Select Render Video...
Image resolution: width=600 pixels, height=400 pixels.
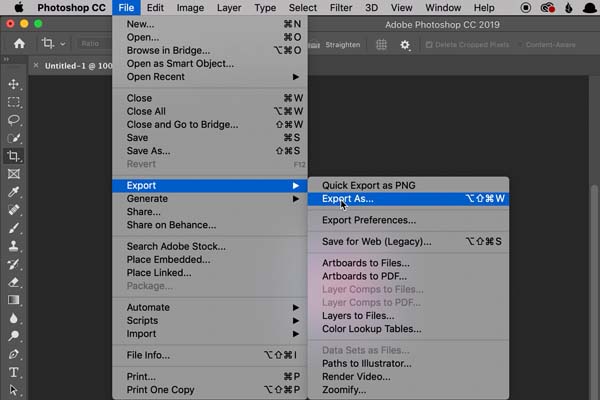(x=408, y=377)
